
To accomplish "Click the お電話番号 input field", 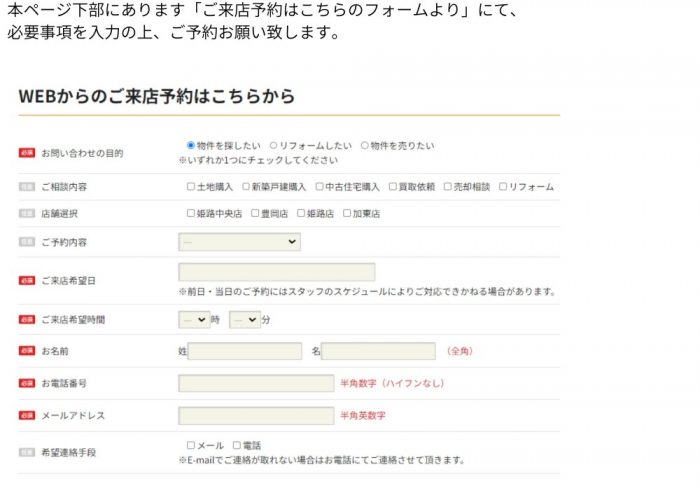I will pyautogui.click(x=256, y=383).
